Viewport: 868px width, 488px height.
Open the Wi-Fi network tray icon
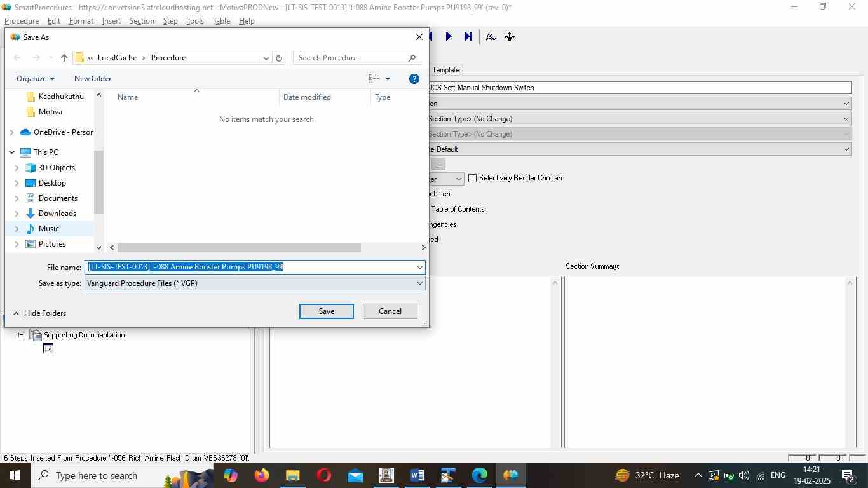[x=760, y=475]
